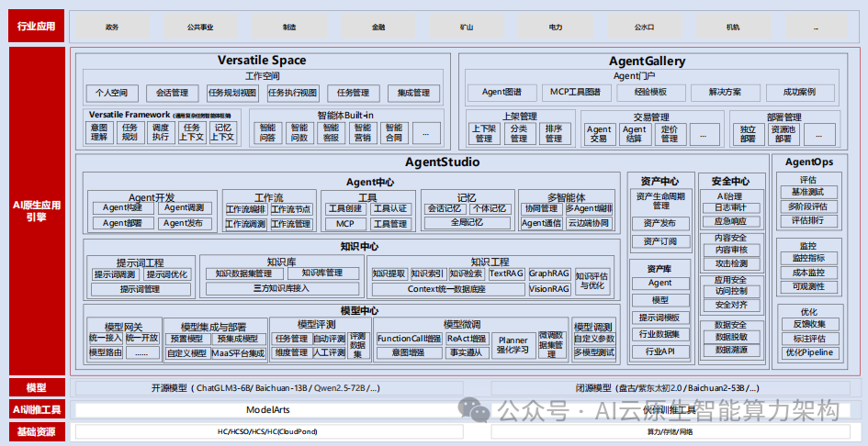This screenshot has height=446, width=868.
Task: Click the 任务执行视图 box
Action: click(x=293, y=93)
